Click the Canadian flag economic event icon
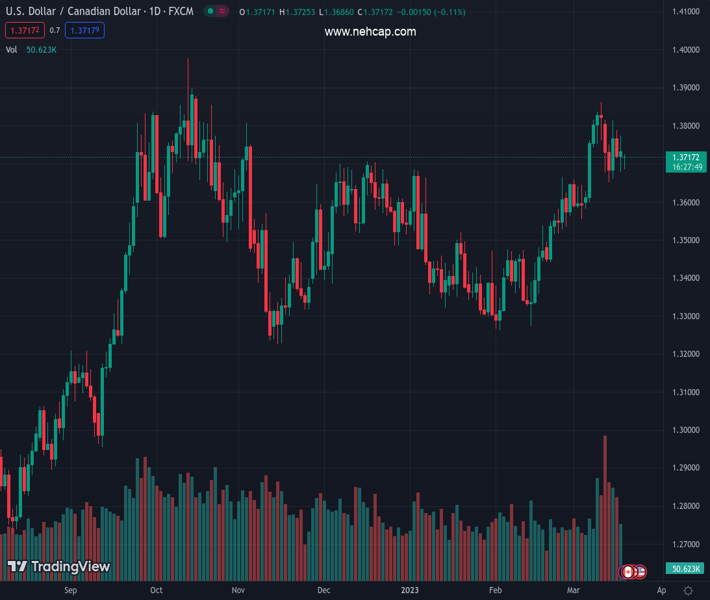 [x=629, y=572]
